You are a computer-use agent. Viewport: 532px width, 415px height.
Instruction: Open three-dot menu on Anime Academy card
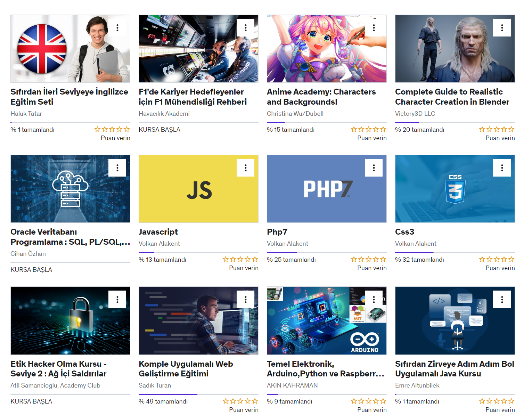click(374, 28)
